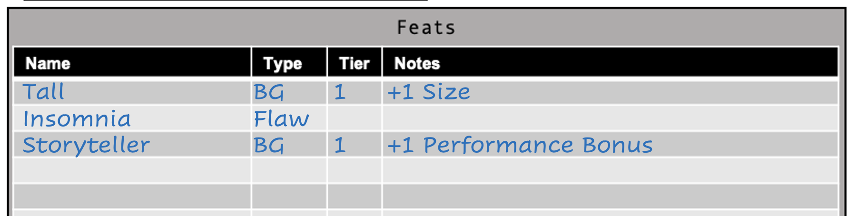Click the +1 Size notes field

(611, 92)
